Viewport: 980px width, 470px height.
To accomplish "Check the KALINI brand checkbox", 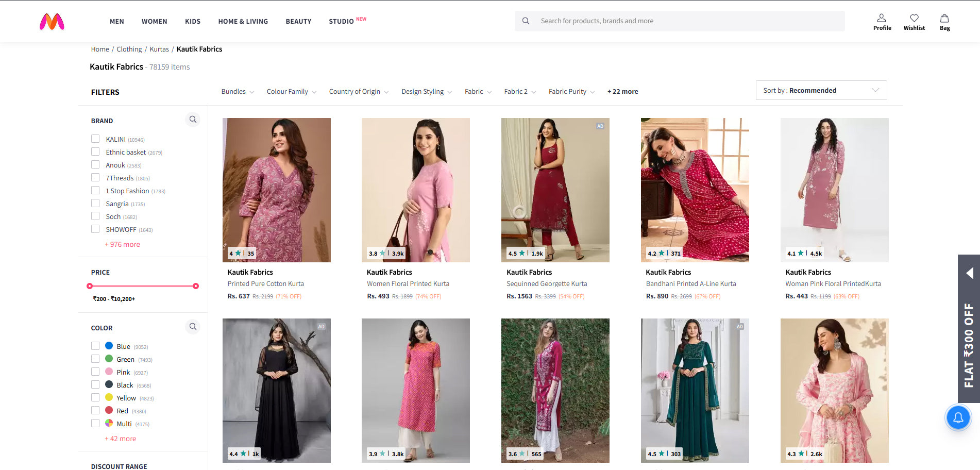I will tap(95, 139).
